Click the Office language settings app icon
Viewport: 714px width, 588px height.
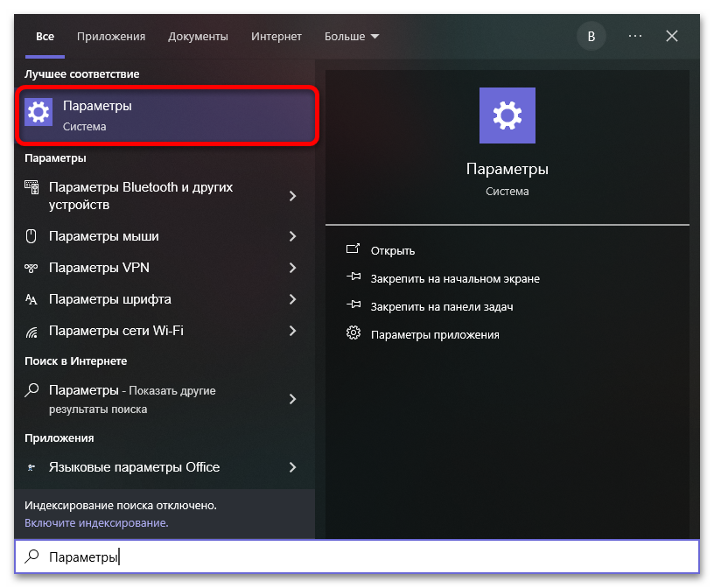tap(31, 467)
